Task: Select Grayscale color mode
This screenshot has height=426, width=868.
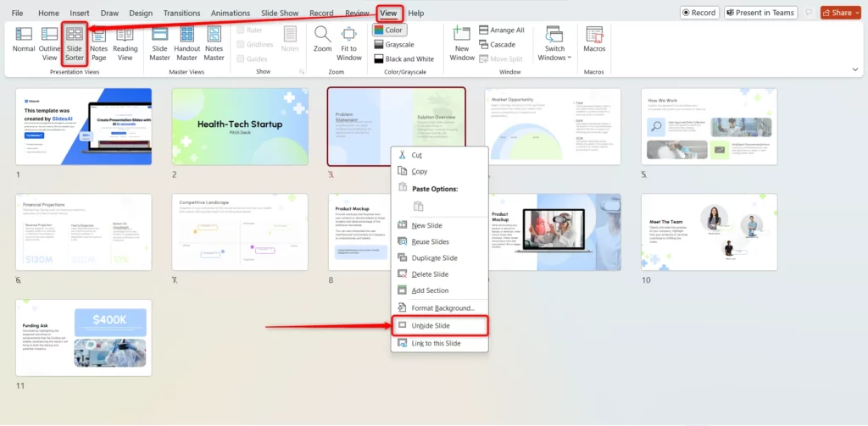Action: [399, 44]
